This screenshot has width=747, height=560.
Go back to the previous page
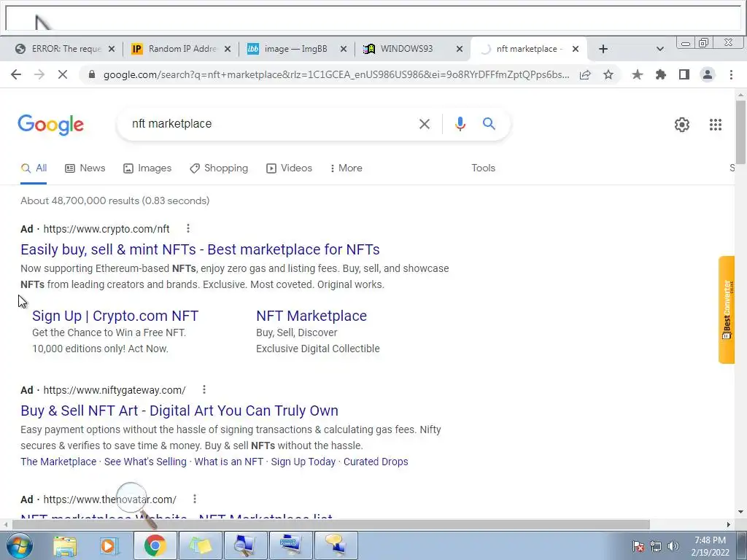[x=16, y=74]
